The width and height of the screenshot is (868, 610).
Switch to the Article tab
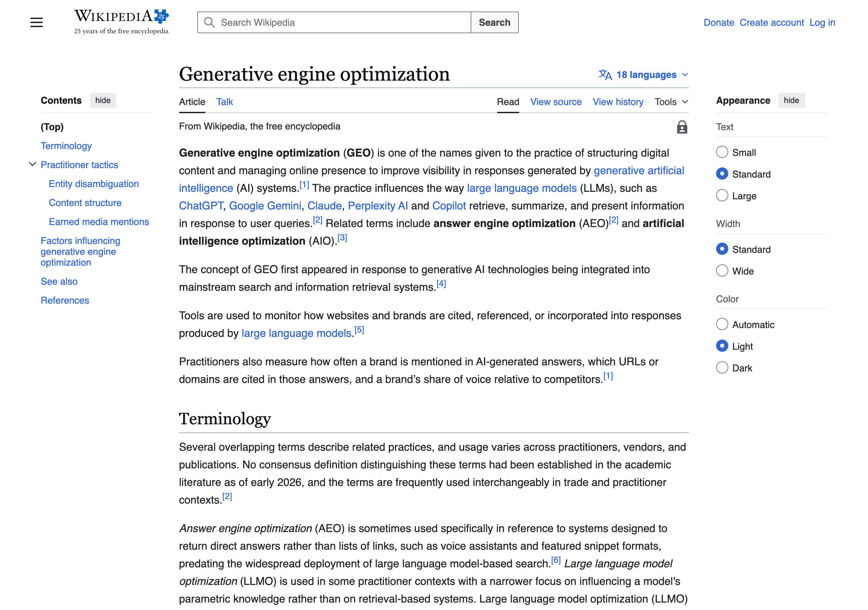pyautogui.click(x=192, y=102)
